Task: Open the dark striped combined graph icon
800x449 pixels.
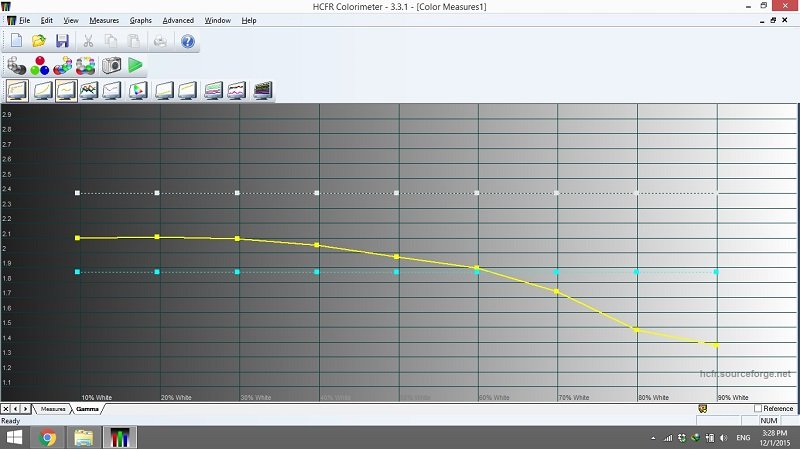Action: (x=263, y=91)
